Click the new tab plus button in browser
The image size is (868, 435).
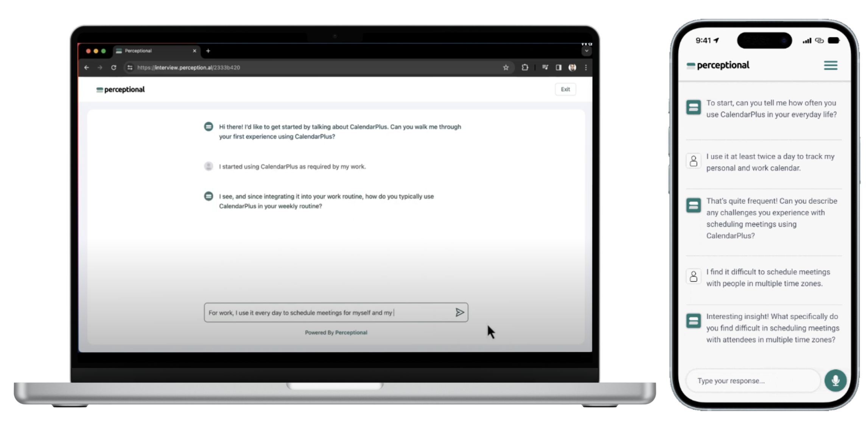(208, 50)
